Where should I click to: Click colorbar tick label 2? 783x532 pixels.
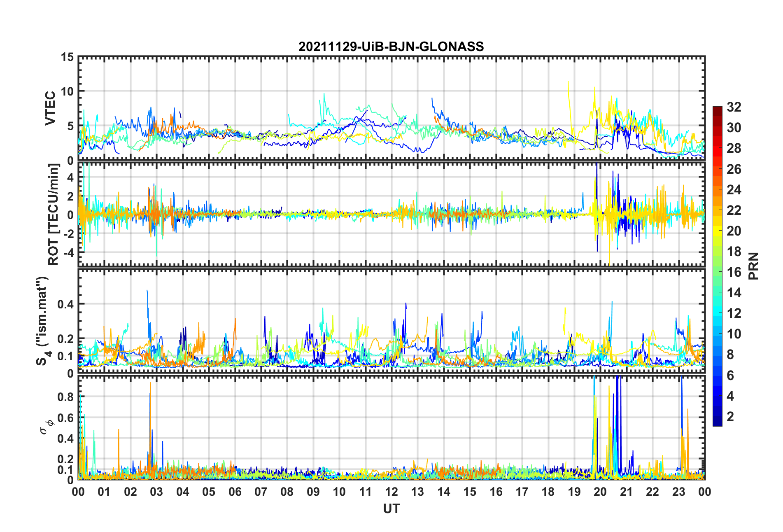point(730,416)
